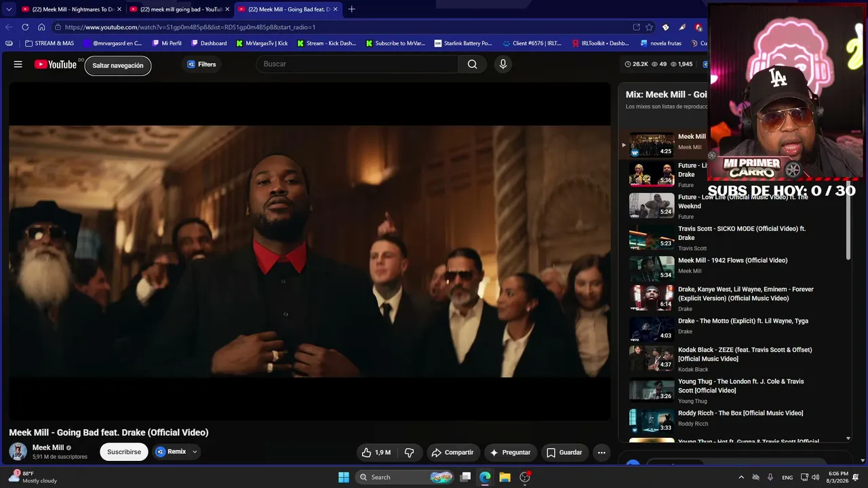Save the video with Guardar
Screen dimensions: 868x488
564,452
